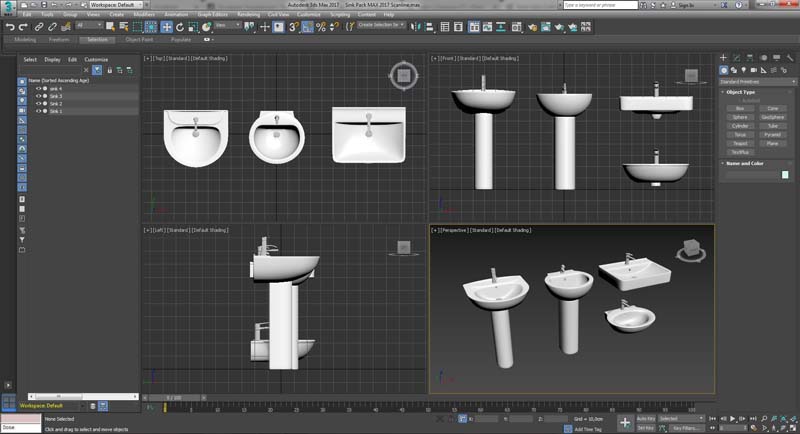This screenshot has height=434, width=800.
Task: Click the Select and Link chain icon
Action: point(40,26)
